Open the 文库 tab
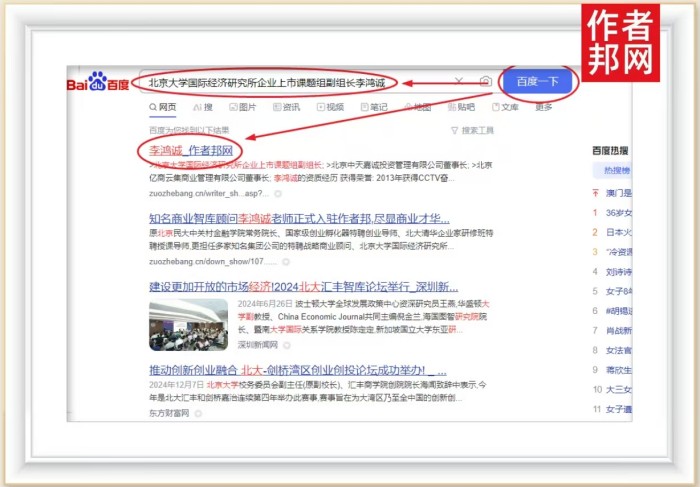Image resolution: width=700 pixels, height=487 pixels. tap(506, 107)
